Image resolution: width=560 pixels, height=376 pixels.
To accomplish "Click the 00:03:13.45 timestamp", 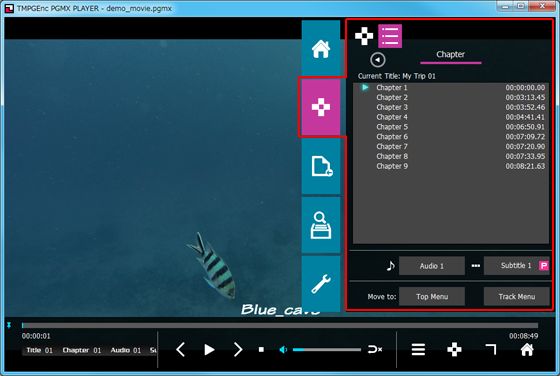I will point(525,97).
